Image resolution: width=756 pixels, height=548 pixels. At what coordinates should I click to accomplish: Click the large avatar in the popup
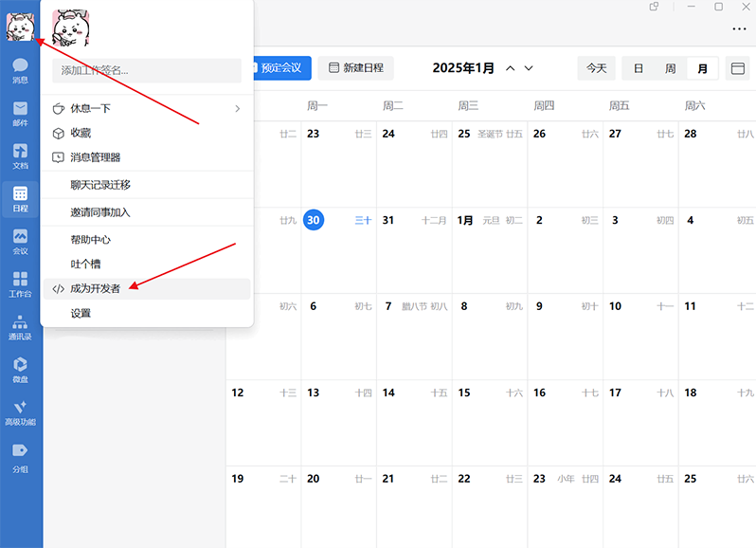(71, 28)
